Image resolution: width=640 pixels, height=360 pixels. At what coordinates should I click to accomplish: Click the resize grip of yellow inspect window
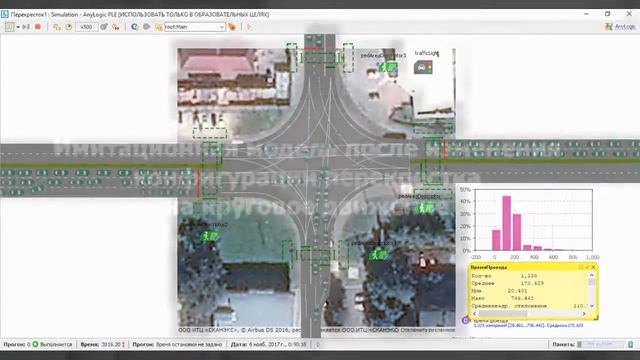[596, 317]
